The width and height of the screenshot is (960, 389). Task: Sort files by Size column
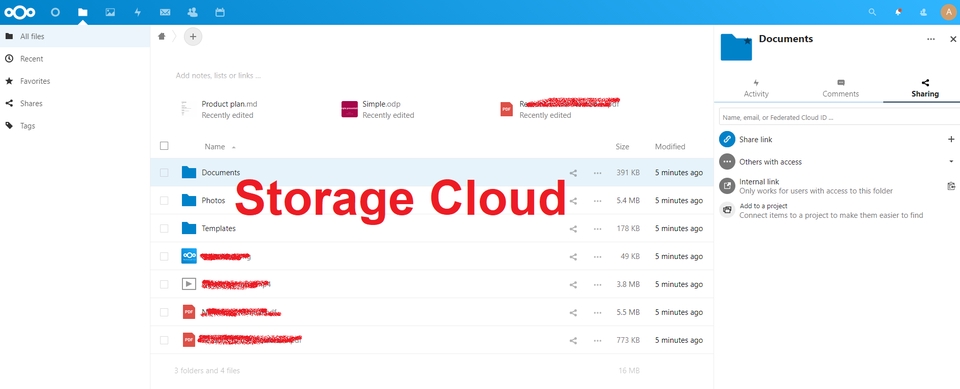point(622,147)
